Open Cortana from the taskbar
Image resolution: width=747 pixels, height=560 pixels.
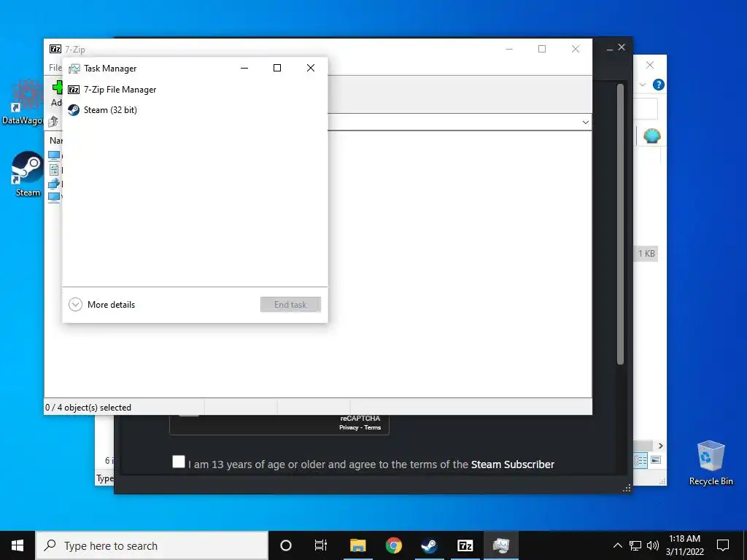[x=285, y=545]
